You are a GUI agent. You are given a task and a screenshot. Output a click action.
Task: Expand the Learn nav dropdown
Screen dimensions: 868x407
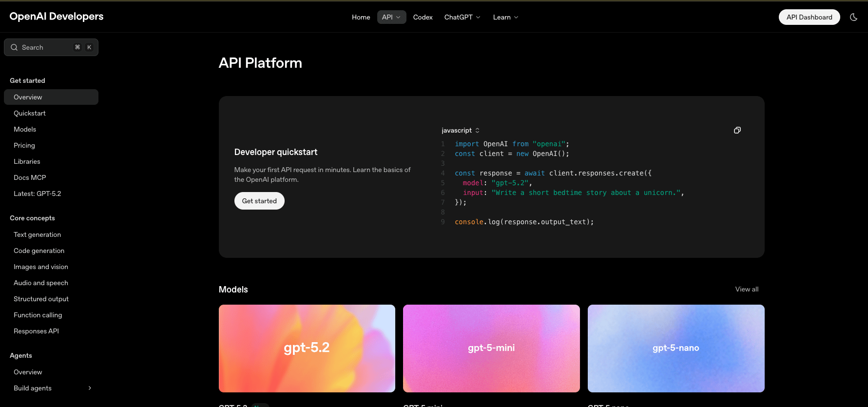[x=505, y=17]
